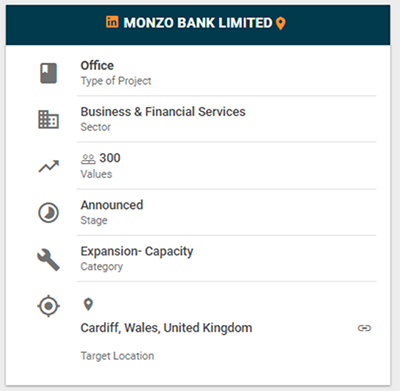This screenshot has height=391, width=400.
Task: Select the Sector building icon
Action: click(49, 119)
